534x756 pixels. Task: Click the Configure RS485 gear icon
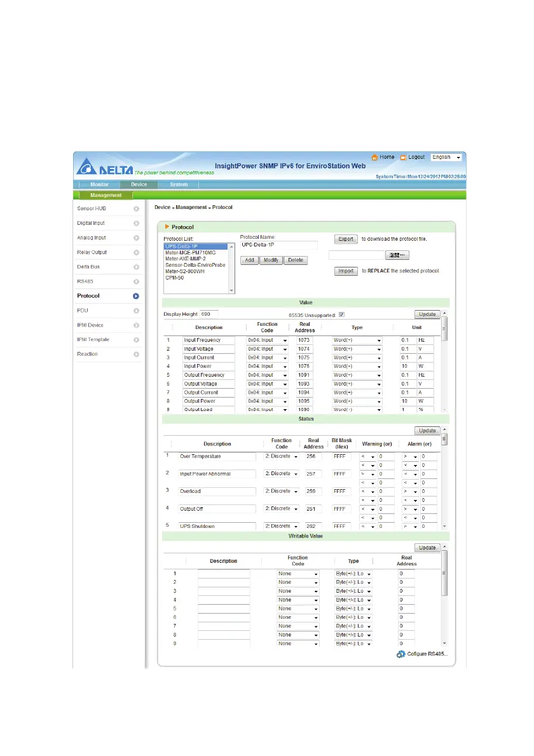[x=401, y=654]
